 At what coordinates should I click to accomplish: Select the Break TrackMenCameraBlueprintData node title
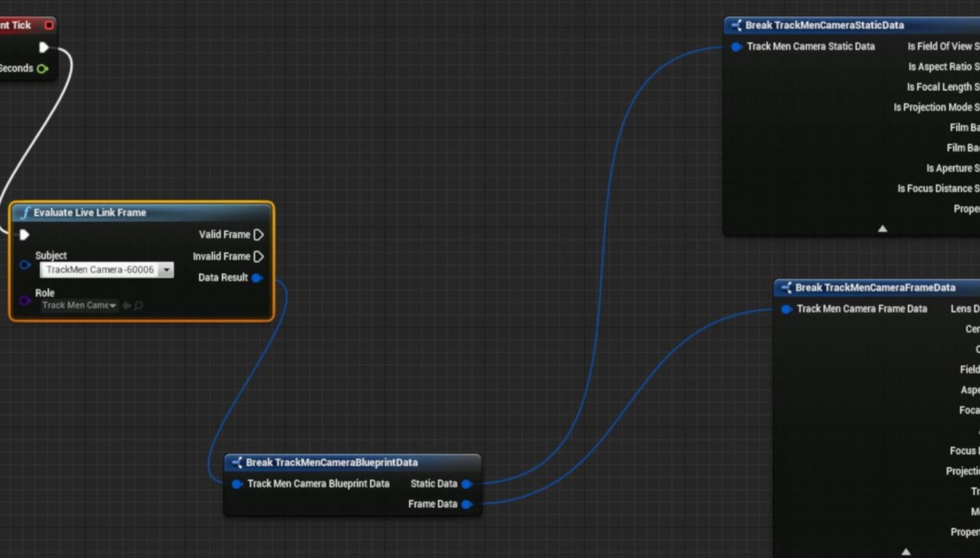332,462
